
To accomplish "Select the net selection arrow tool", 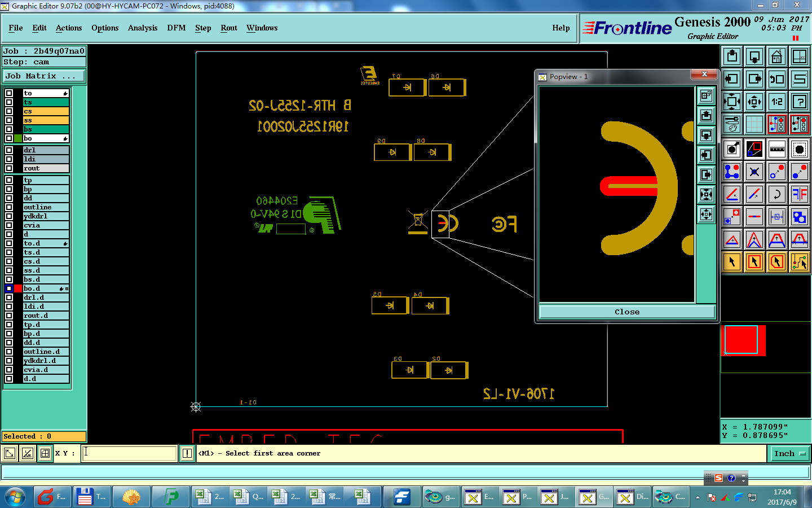I will [x=800, y=261].
